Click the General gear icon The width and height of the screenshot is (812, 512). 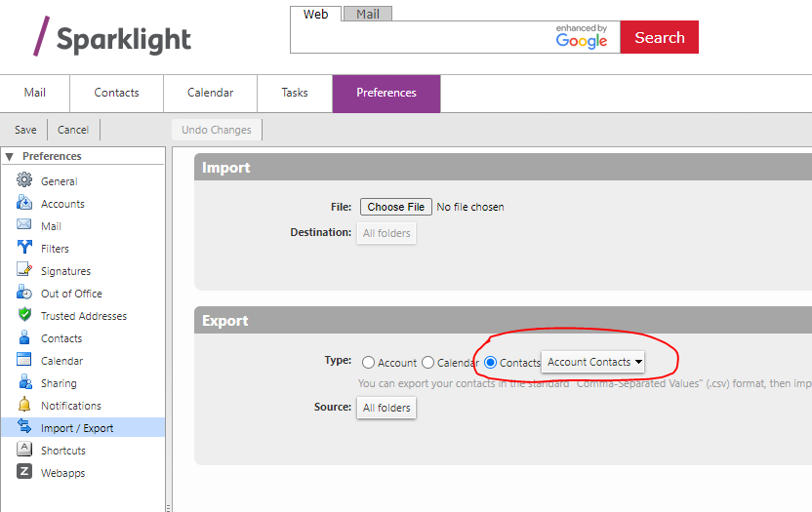24,179
